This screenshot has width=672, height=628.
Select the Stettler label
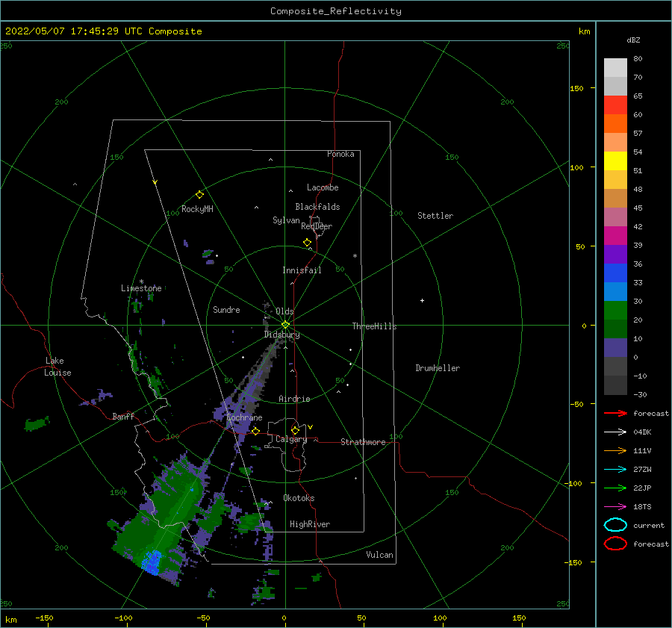click(435, 216)
